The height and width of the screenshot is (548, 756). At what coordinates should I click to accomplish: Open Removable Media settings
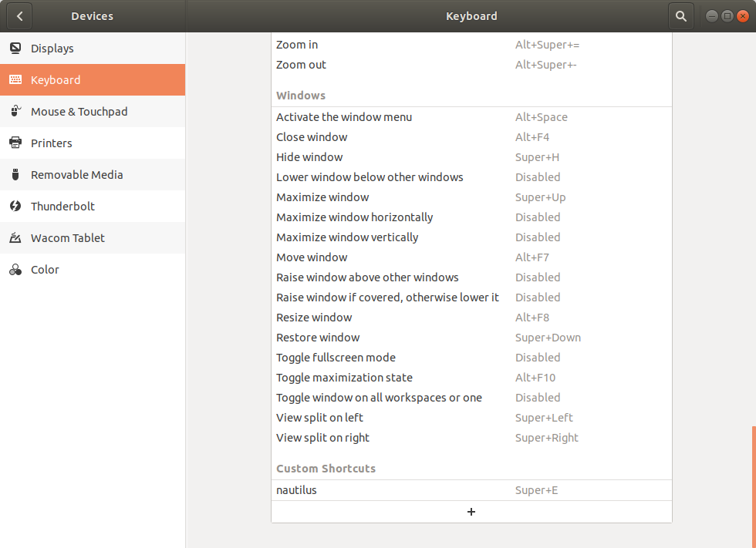[76, 174]
